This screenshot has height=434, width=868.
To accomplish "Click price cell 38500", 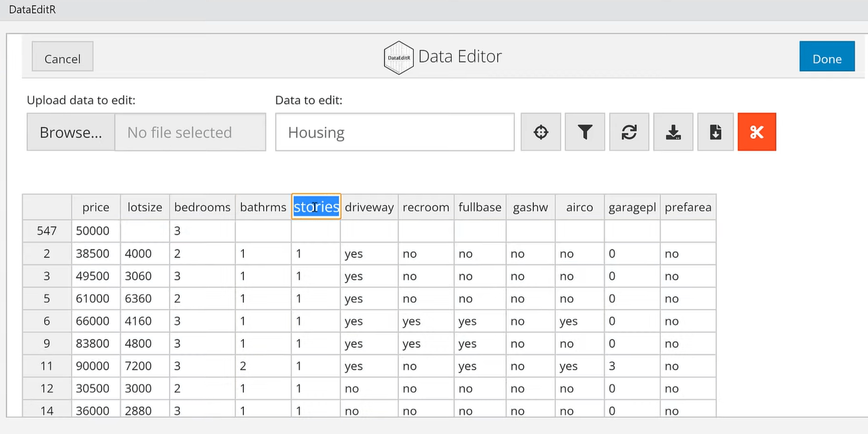I will (x=96, y=253).
